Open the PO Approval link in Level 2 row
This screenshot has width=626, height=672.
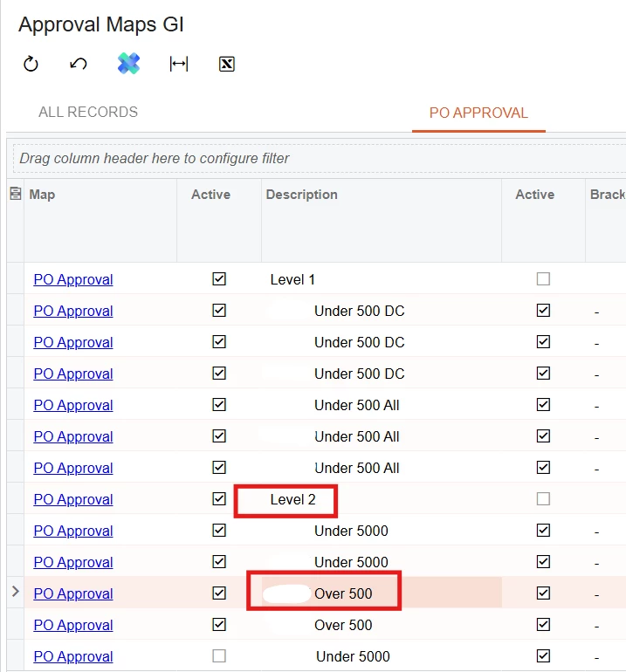[73, 499]
